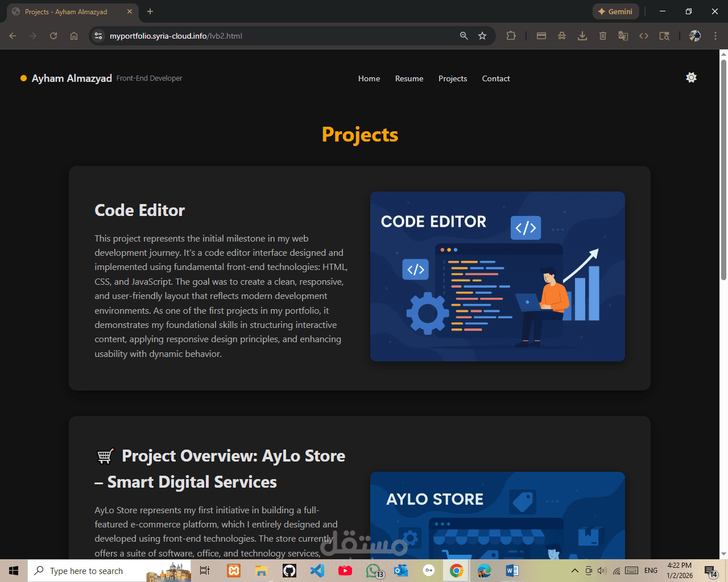This screenshot has height=582, width=728.
Task: Go back with the browser back arrow
Action: tap(13, 36)
